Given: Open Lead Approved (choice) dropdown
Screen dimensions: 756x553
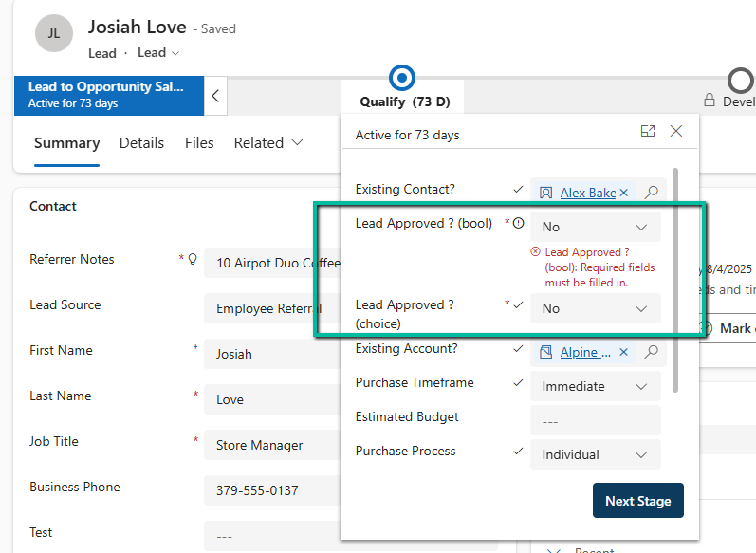Looking at the screenshot, I should [x=595, y=308].
